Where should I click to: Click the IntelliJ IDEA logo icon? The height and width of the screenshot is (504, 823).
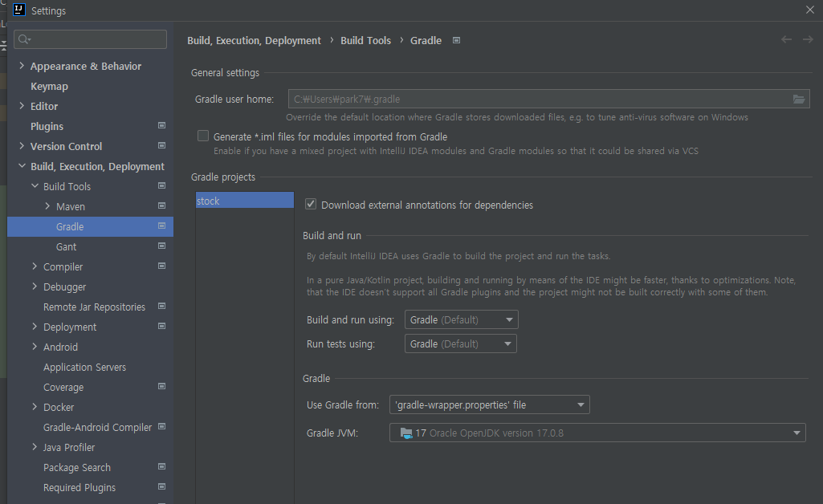click(19, 10)
